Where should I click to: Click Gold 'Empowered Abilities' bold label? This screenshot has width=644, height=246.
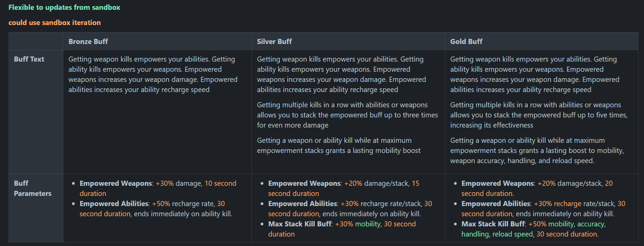point(496,203)
